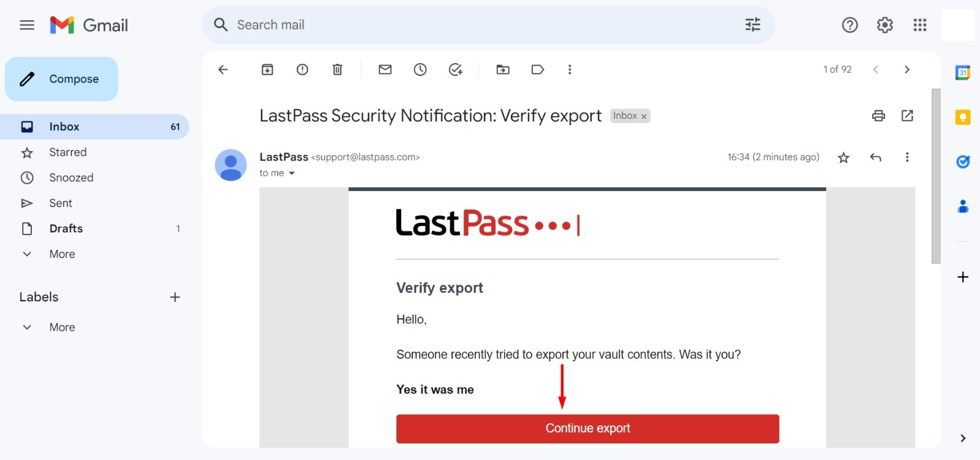Snooze the LastPass notification email
Image resolution: width=980 pixels, height=460 pixels.
point(420,69)
